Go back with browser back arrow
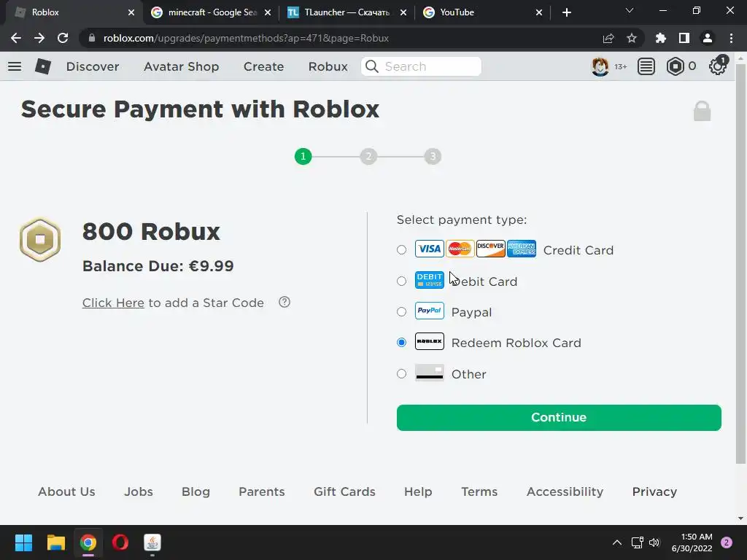Viewport: 747px width, 560px height. (x=16, y=38)
